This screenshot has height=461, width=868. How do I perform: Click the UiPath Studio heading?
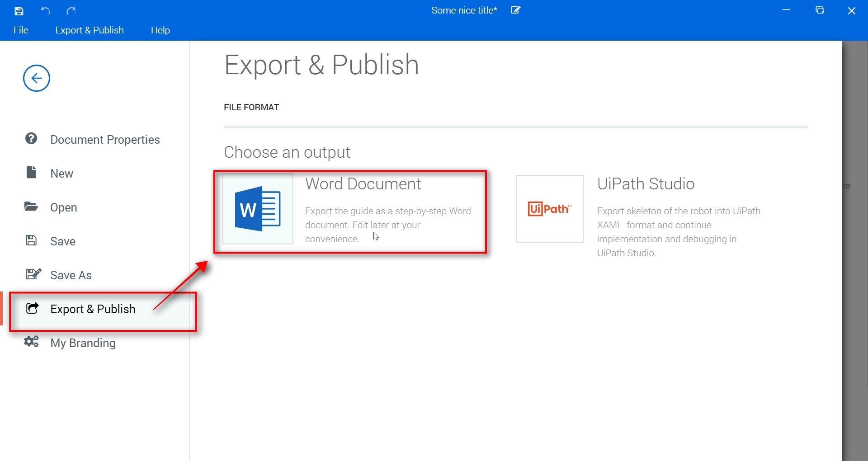(646, 184)
